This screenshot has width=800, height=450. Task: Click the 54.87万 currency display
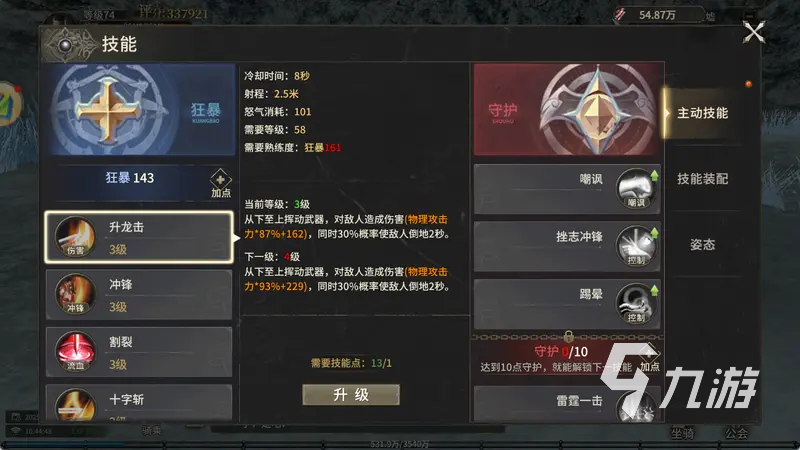pos(658,15)
